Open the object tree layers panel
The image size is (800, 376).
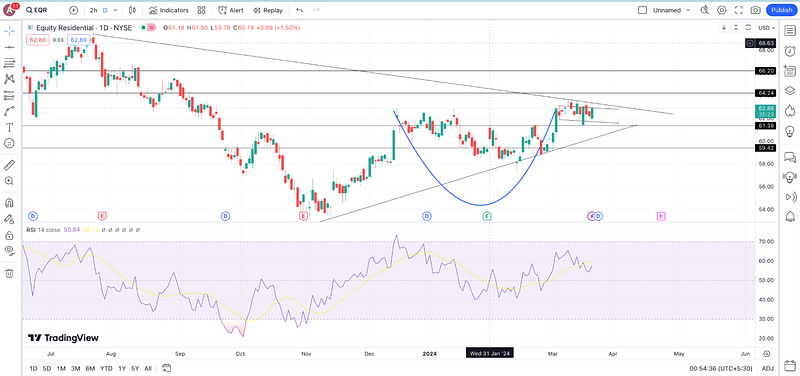789,91
